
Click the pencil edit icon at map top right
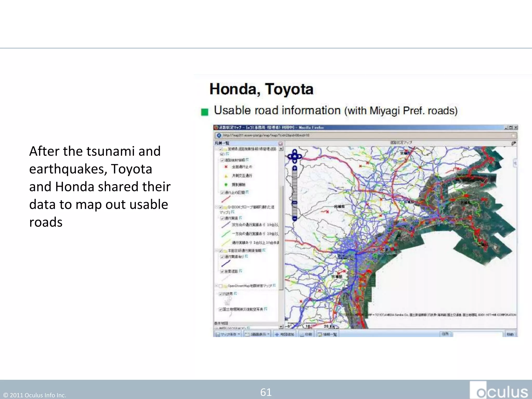pos(513,143)
